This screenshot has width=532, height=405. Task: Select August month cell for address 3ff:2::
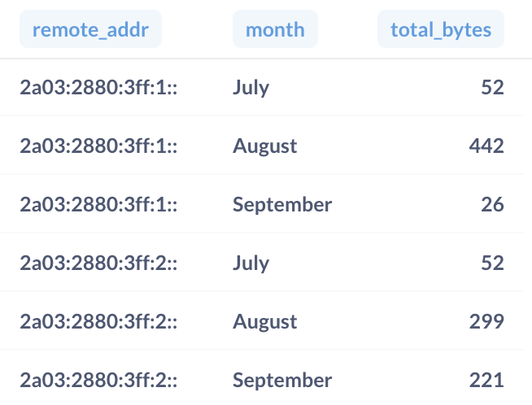(x=265, y=321)
